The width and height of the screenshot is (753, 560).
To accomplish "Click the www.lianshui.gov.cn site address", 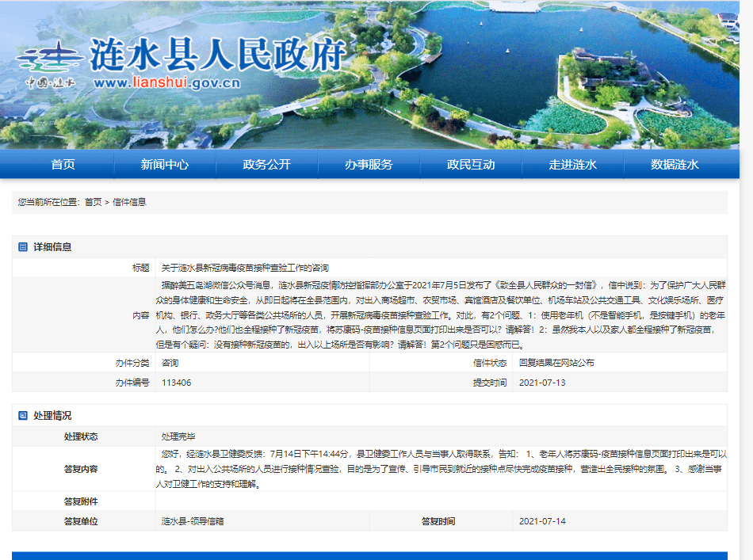I will (x=166, y=83).
